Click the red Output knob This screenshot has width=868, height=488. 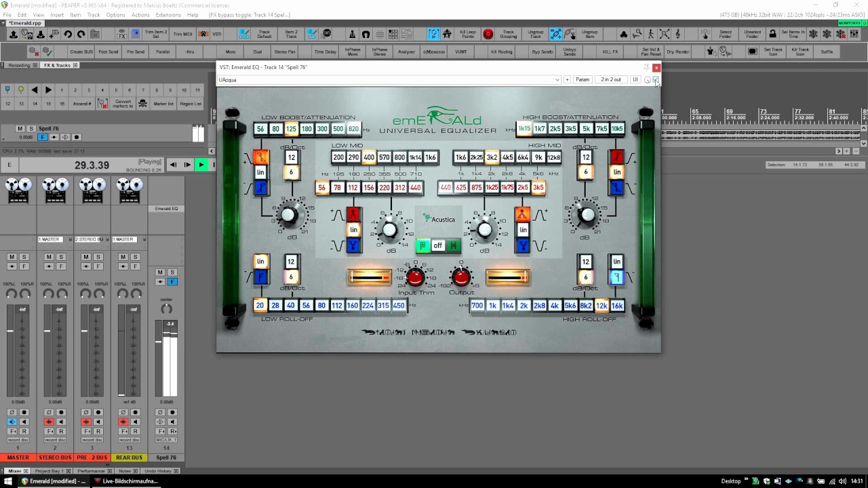[461, 277]
